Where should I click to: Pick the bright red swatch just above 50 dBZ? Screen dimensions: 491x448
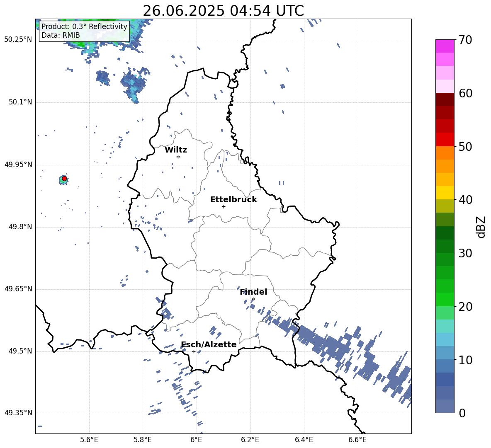coord(445,140)
